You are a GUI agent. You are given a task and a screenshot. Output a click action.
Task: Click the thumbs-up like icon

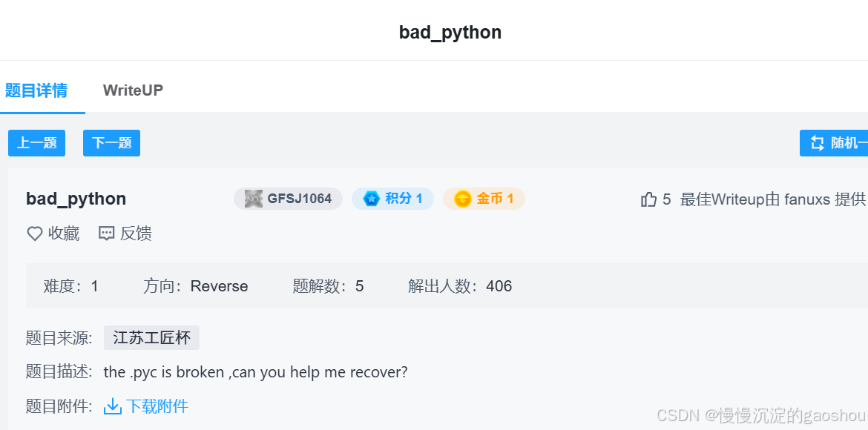[647, 199]
